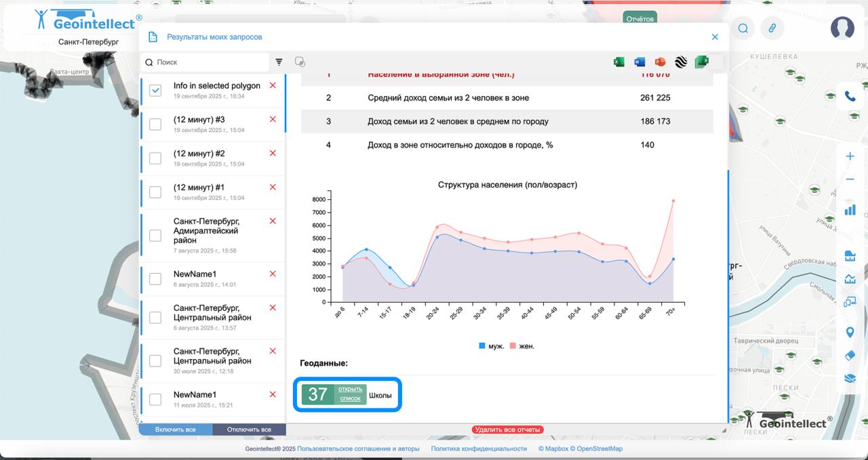Open the map search magnifier icon
Viewport: 868px width, 460px height.
(x=743, y=28)
